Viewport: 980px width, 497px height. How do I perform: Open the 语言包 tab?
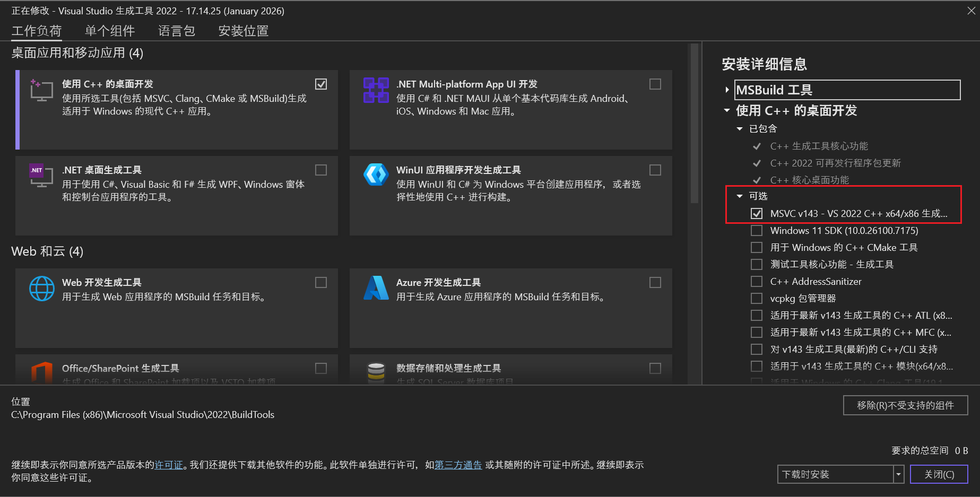tap(176, 31)
